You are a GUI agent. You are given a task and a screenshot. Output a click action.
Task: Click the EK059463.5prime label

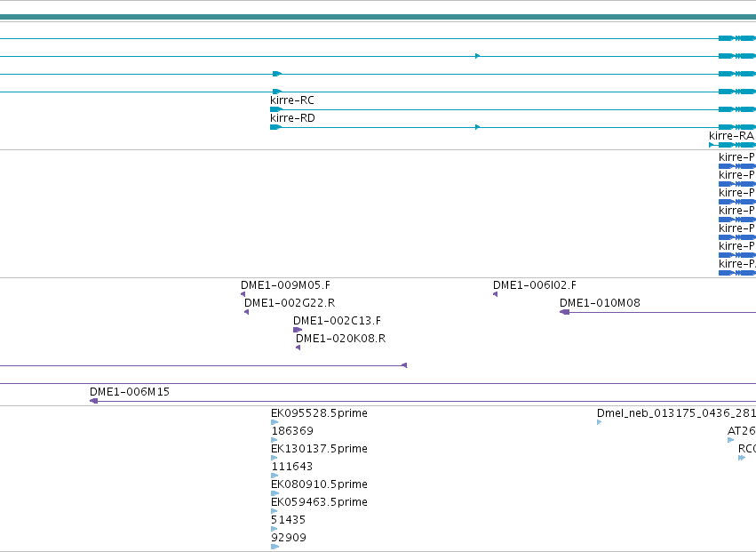coord(319,502)
